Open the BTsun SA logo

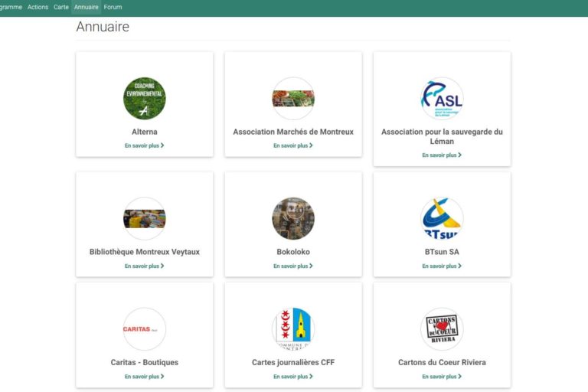point(442,219)
